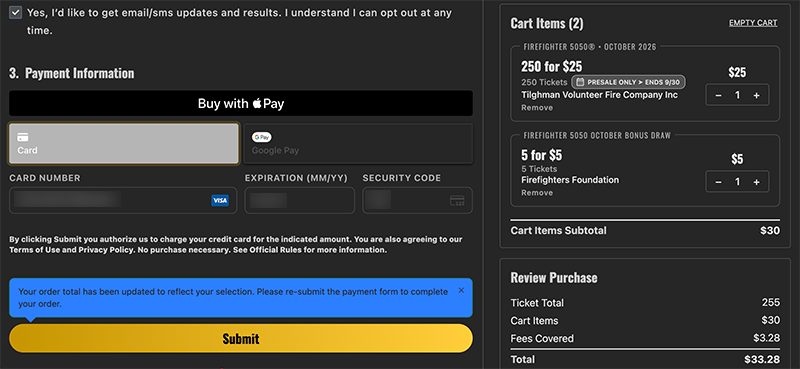Remove the Tilghman Volunteer Fire Company item
800x369 pixels.
[537, 108]
